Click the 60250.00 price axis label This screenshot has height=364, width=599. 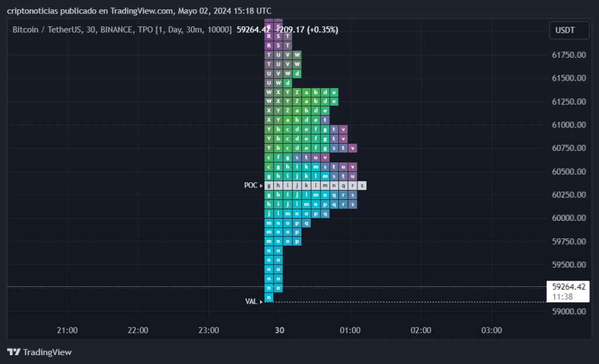point(569,195)
